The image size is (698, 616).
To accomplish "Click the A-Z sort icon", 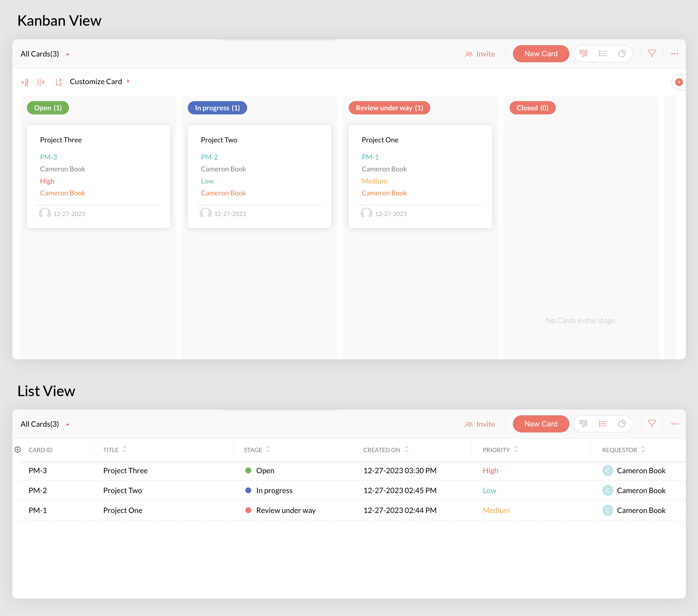I will coord(59,82).
